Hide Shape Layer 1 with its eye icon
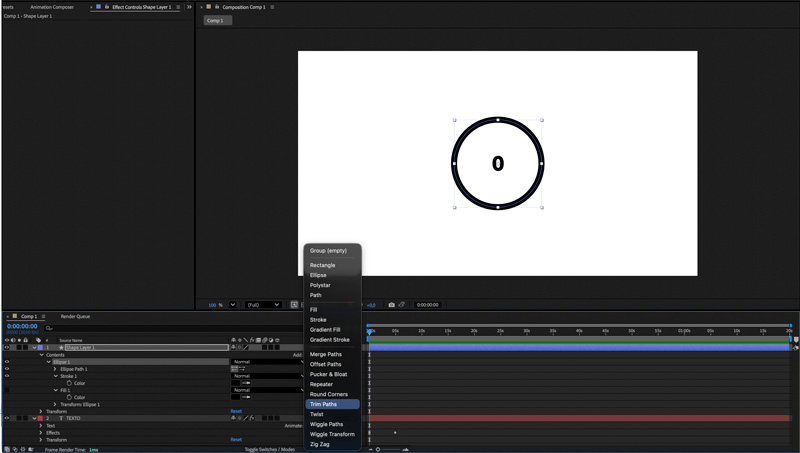Screen dimensions: 800x453 tap(7, 347)
